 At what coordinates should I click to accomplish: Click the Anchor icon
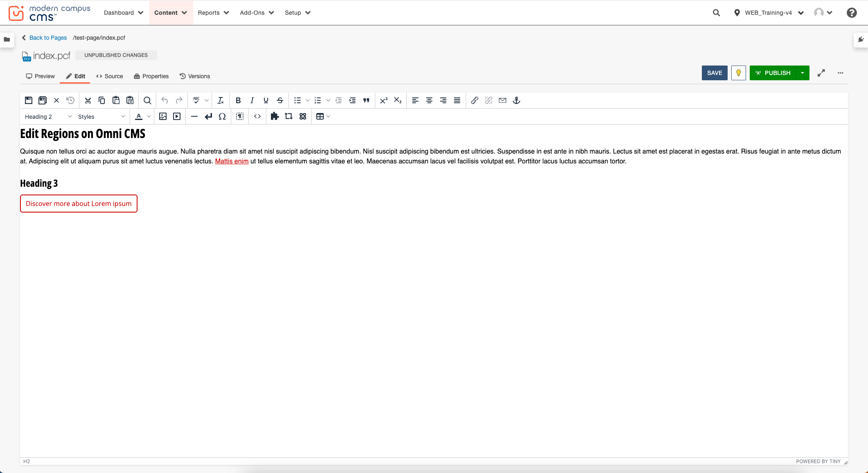tap(516, 100)
